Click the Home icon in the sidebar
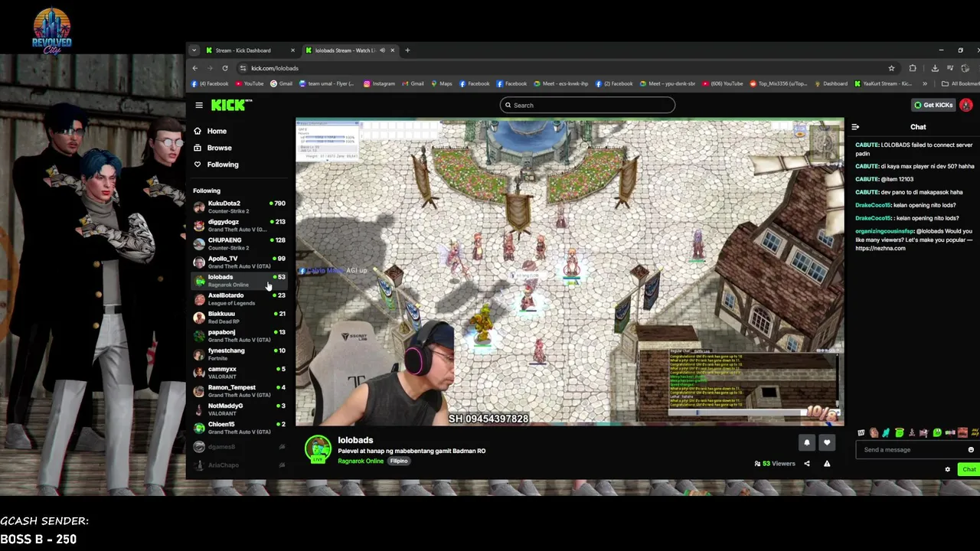 tap(198, 131)
